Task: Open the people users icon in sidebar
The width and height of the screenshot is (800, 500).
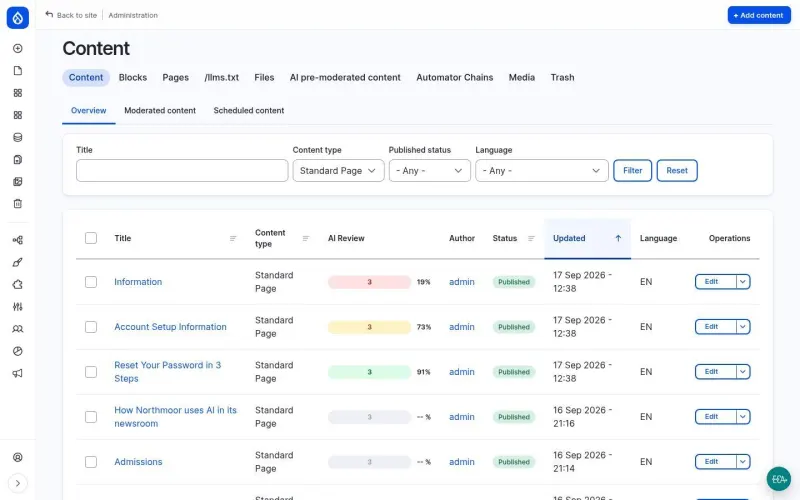Action: click(18, 329)
